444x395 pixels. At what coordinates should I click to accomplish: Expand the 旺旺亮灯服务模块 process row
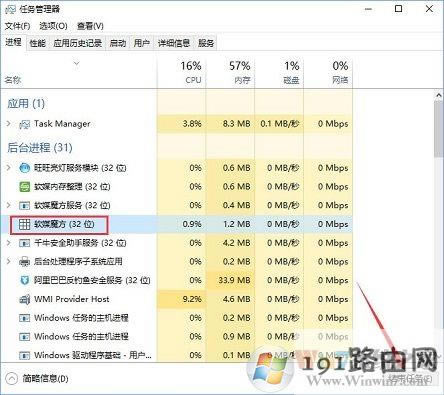click(9, 168)
